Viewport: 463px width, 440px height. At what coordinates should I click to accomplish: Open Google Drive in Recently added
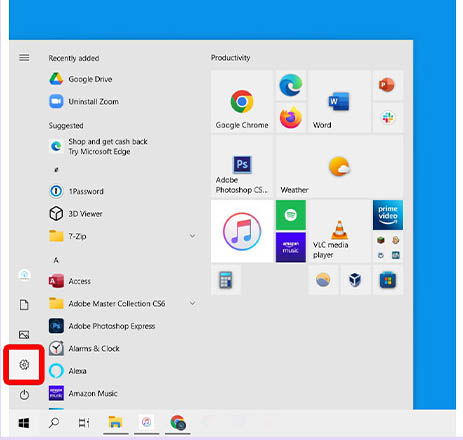pos(124,79)
